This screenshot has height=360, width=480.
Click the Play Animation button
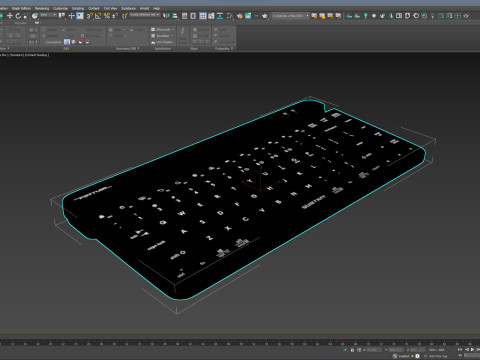pos(472,349)
